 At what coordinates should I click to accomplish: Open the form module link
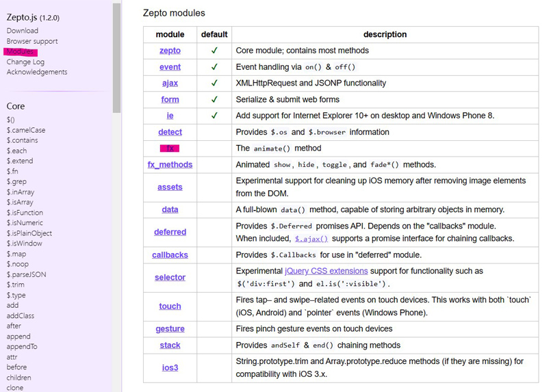click(x=170, y=99)
